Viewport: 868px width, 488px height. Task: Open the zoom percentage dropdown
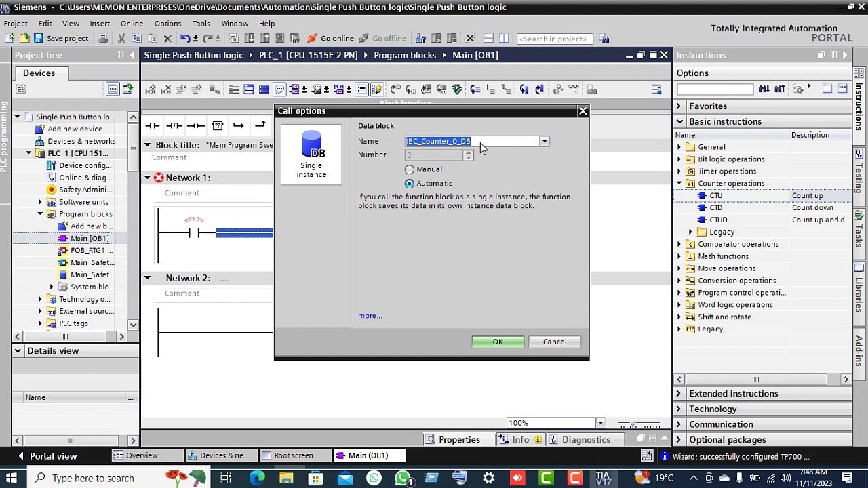point(600,423)
